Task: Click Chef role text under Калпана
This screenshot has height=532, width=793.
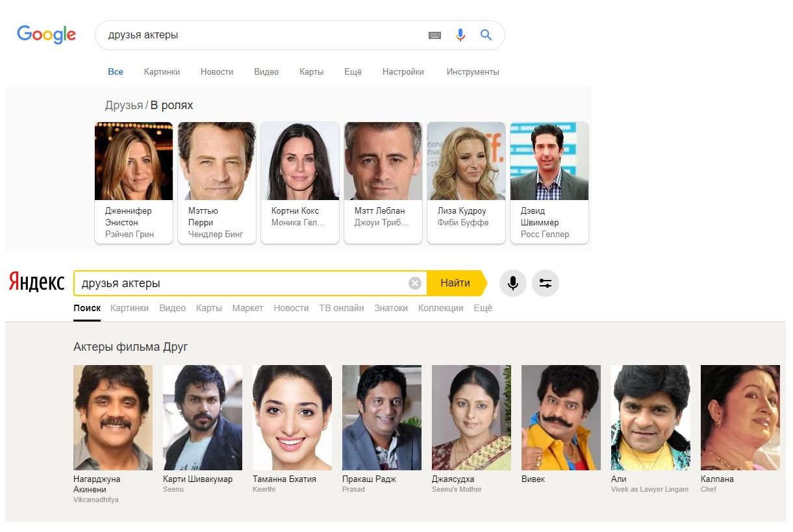Action: pos(709,489)
